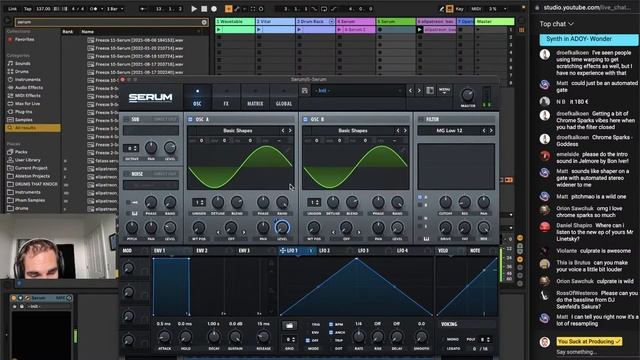Clear the browser search field via X icon
The height and width of the screenshot is (360, 640).
204,22
